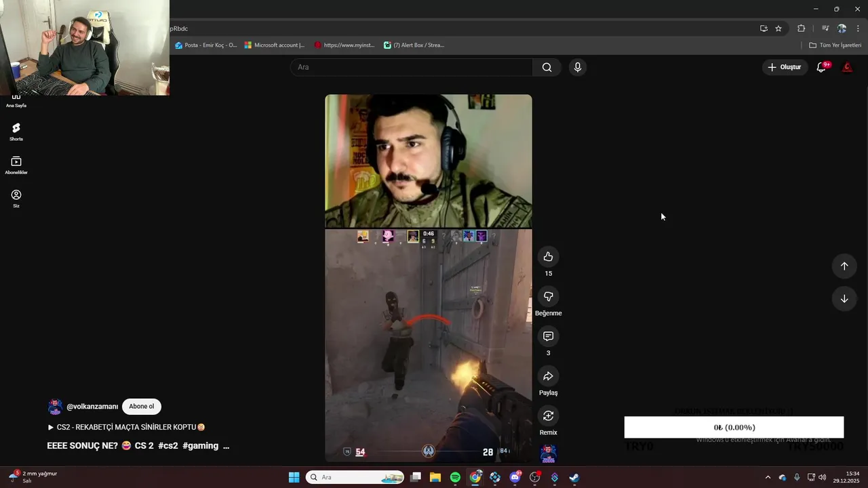Screen dimensions: 868x488
Task: Go to the next Short with down arrow
Action: pyautogui.click(x=844, y=299)
